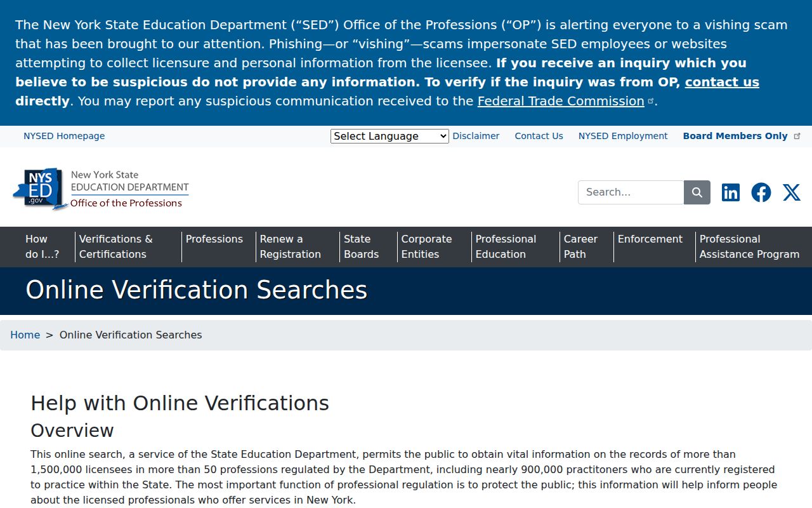Open the X (Twitter) social icon

pos(792,192)
